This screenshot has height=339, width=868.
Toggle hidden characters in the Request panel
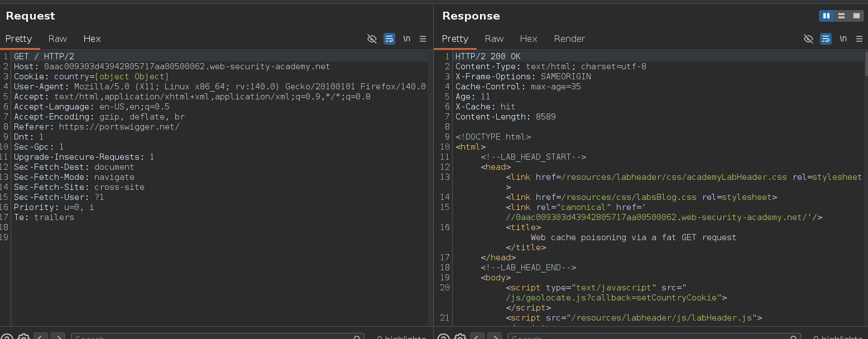[x=372, y=39]
